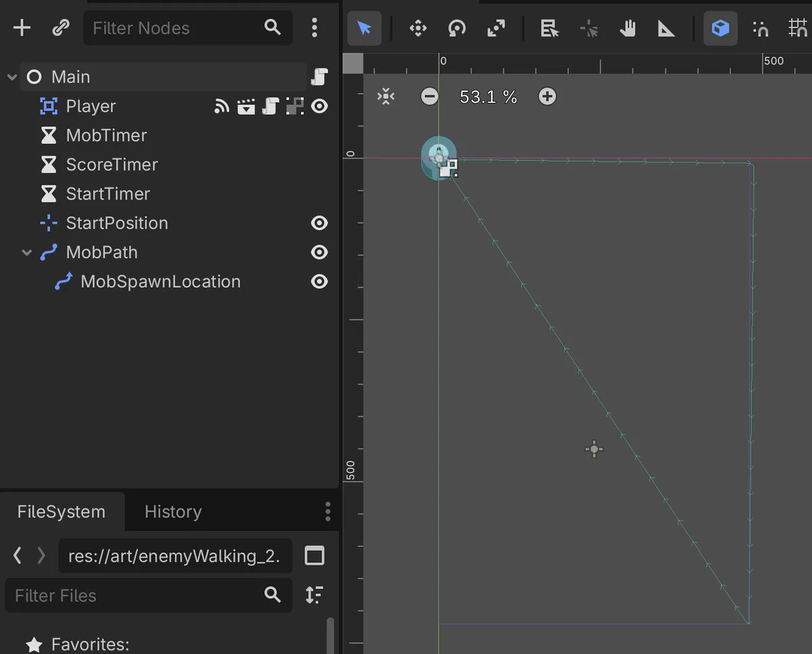812x654 pixels.
Task: Toggle smart snap magnet button
Action: pyautogui.click(x=761, y=28)
